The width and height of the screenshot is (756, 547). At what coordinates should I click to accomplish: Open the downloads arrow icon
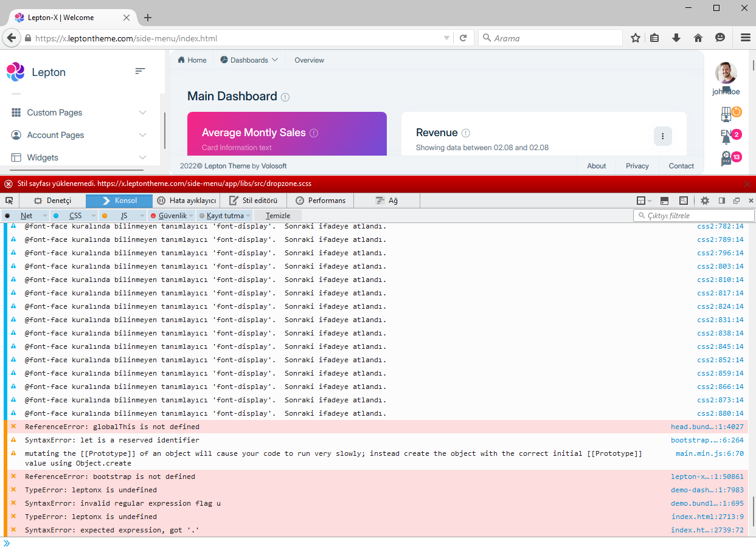[x=676, y=38]
